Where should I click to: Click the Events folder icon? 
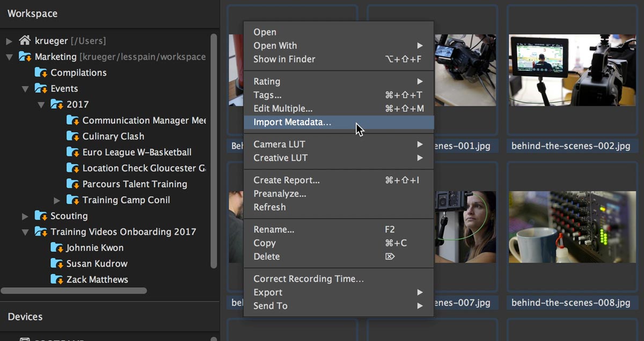(41, 89)
